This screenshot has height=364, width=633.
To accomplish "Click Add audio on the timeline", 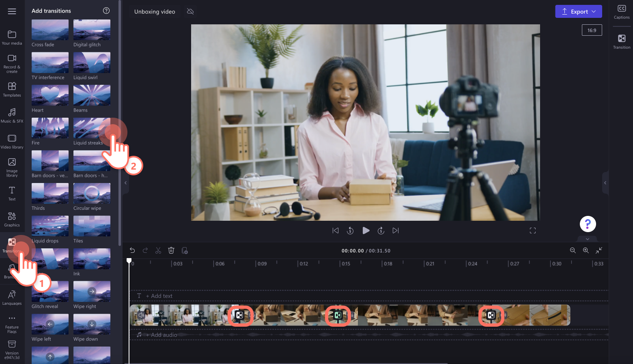I will pyautogui.click(x=164, y=335).
